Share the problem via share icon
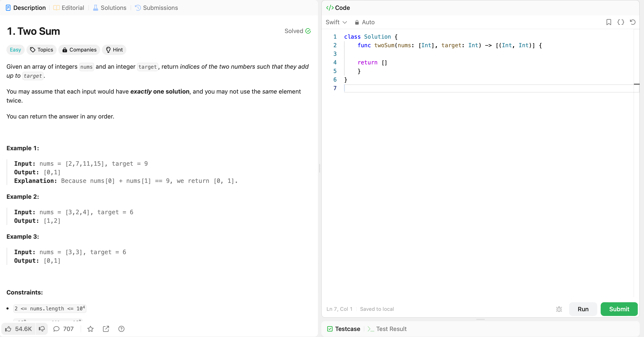Image resolution: width=644 pixels, height=337 pixels. pos(106,329)
